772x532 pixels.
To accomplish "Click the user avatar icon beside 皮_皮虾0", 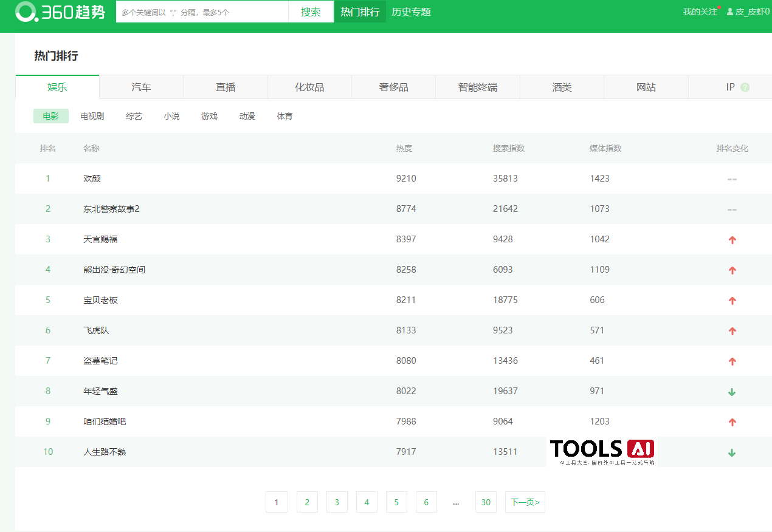I will pyautogui.click(x=730, y=12).
